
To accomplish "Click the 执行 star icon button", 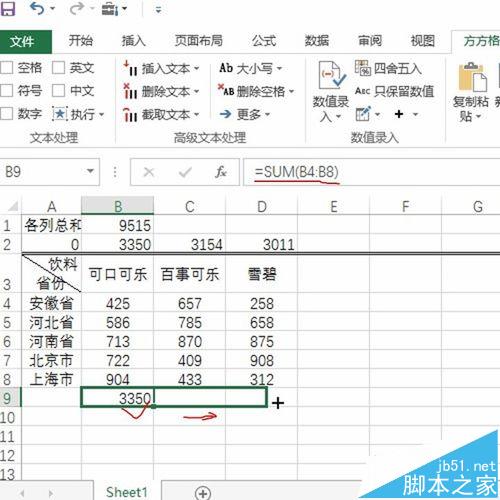I will (60, 114).
